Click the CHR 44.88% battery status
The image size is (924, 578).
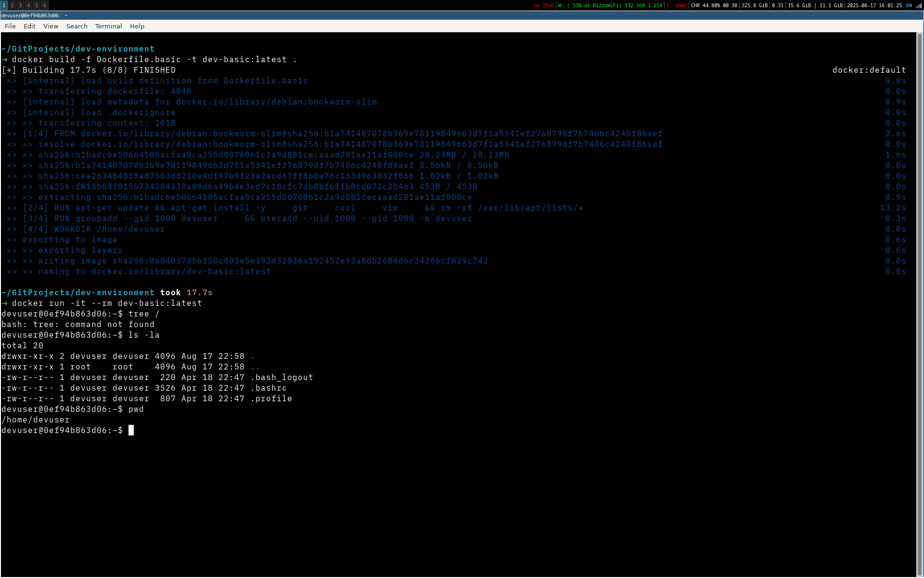pyautogui.click(x=714, y=5)
